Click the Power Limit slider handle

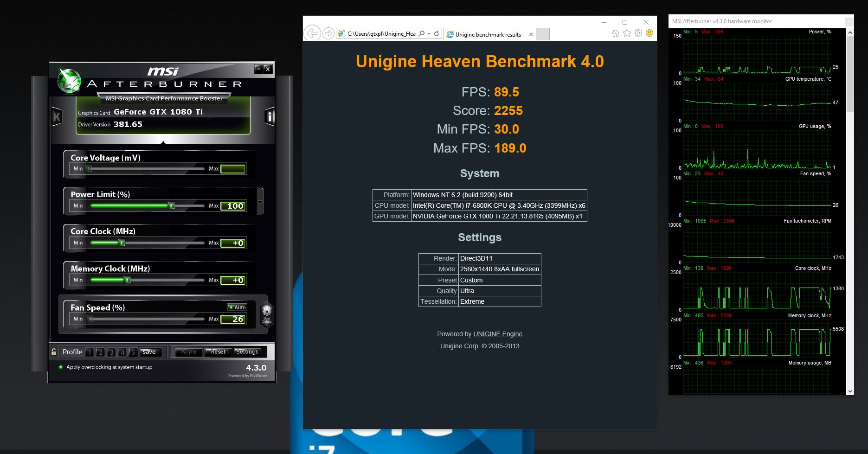pos(171,206)
